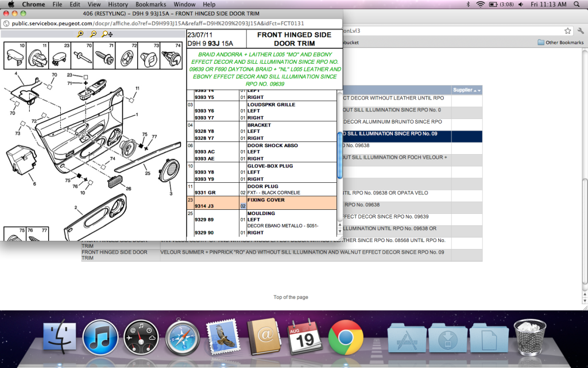Zoom out the parts diagram
Image resolution: width=588 pixels, height=368 pixels.
point(93,34)
